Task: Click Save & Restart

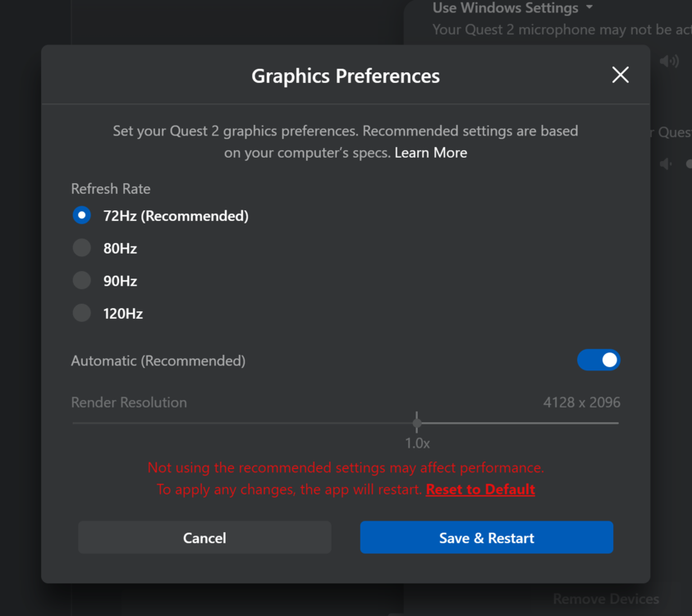Action: (x=487, y=538)
